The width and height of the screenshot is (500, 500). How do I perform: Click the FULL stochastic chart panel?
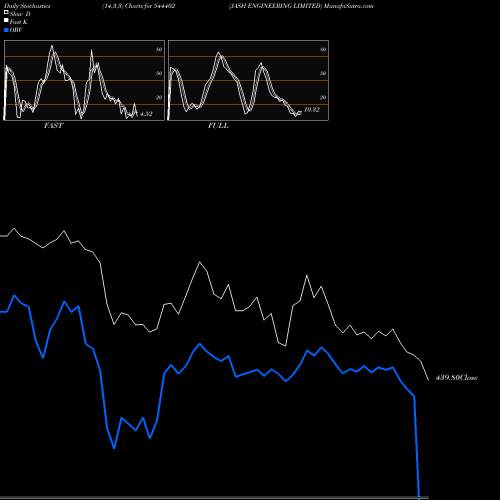click(248, 80)
